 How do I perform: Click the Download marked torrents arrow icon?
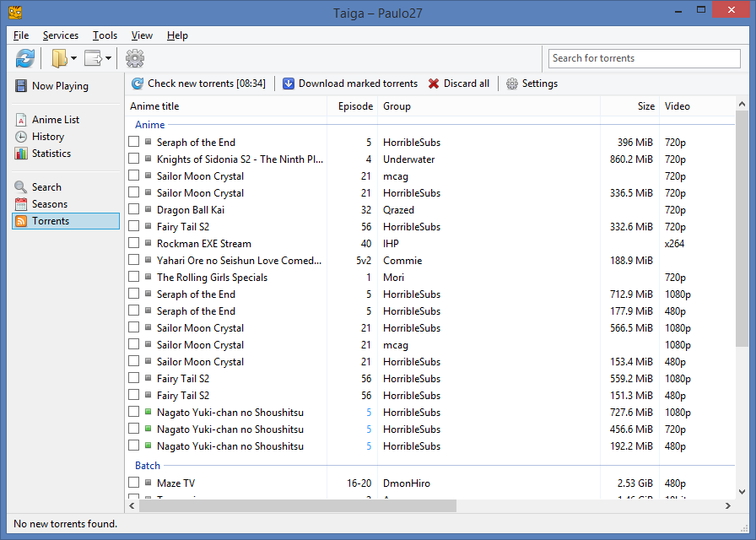pyautogui.click(x=289, y=84)
